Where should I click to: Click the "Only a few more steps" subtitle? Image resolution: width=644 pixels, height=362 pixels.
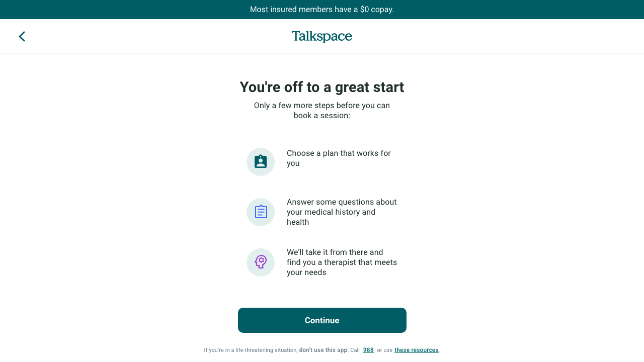click(321, 110)
